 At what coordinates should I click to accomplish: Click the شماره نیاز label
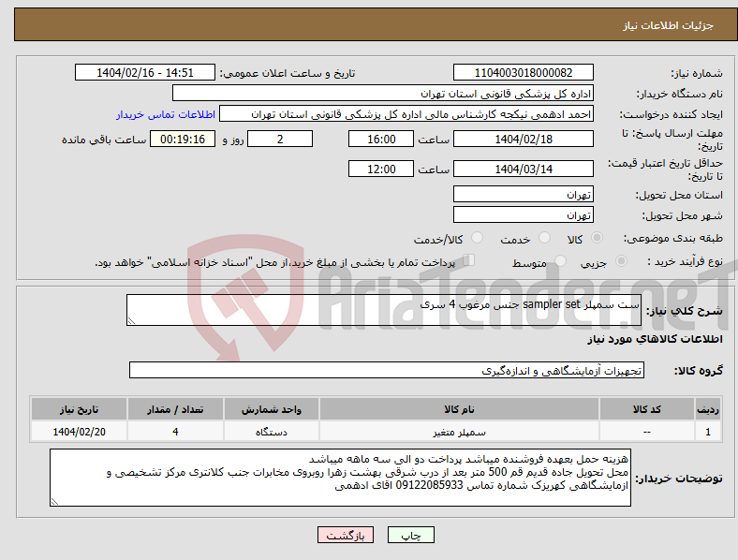(697, 73)
